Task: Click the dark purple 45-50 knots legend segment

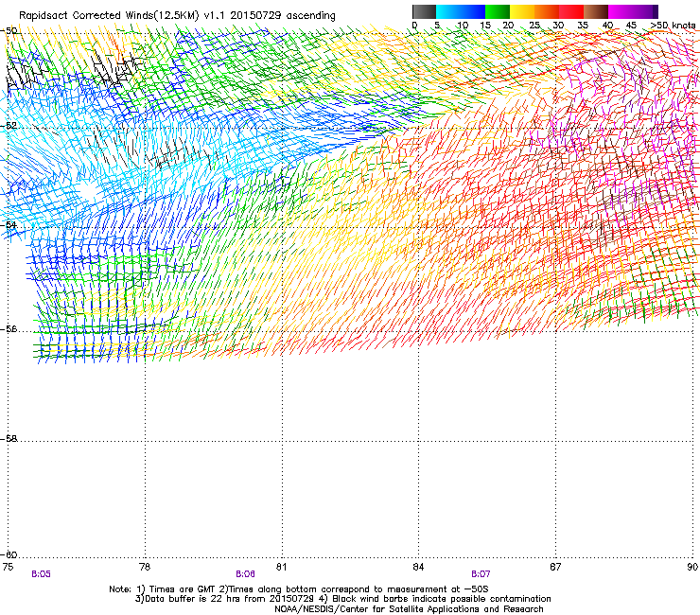Action: point(645,11)
